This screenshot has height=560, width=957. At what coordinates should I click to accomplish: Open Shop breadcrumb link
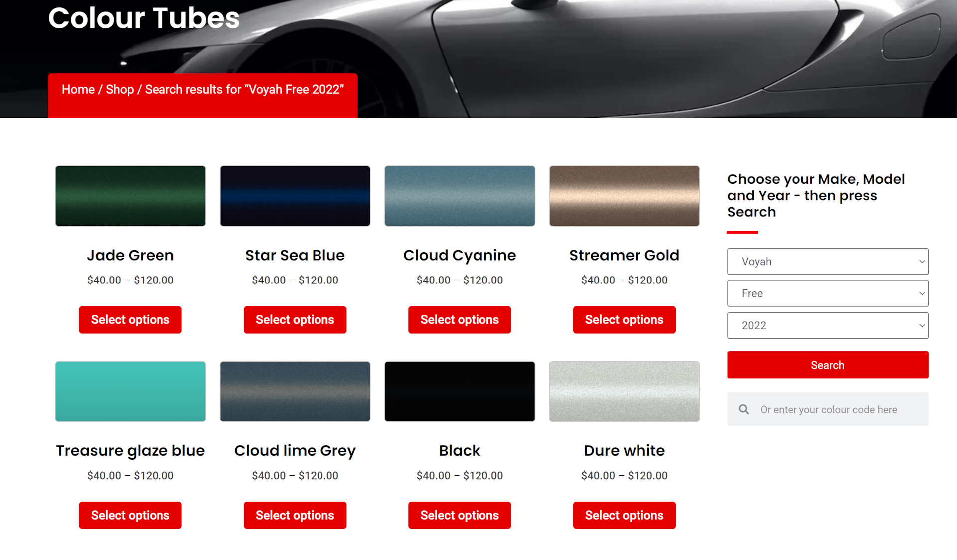click(x=120, y=89)
